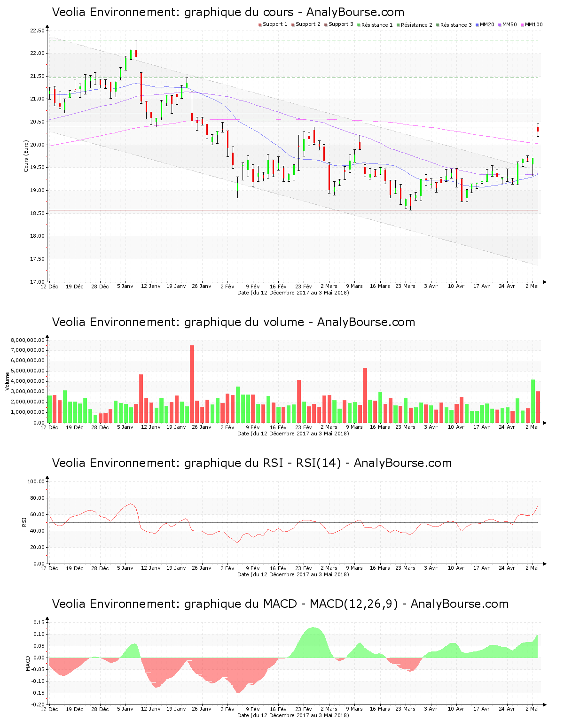Click the -0.10 value on MACD axis

38,681
